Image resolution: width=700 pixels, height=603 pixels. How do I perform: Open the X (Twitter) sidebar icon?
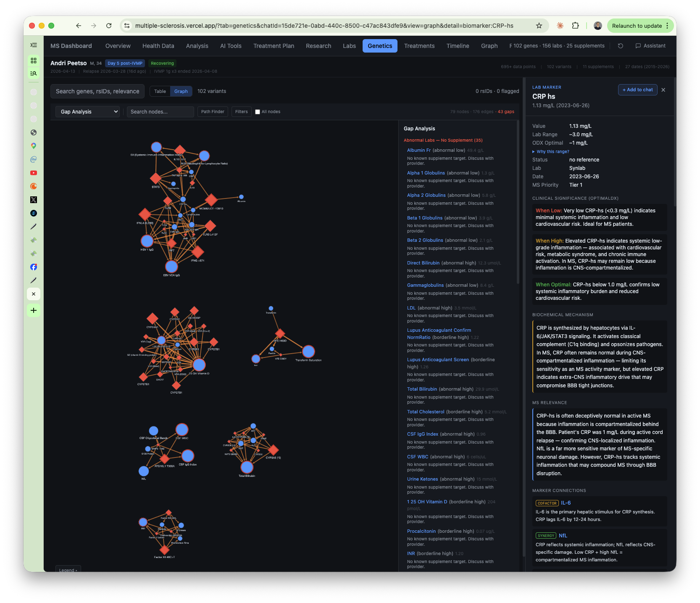pyautogui.click(x=34, y=200)
